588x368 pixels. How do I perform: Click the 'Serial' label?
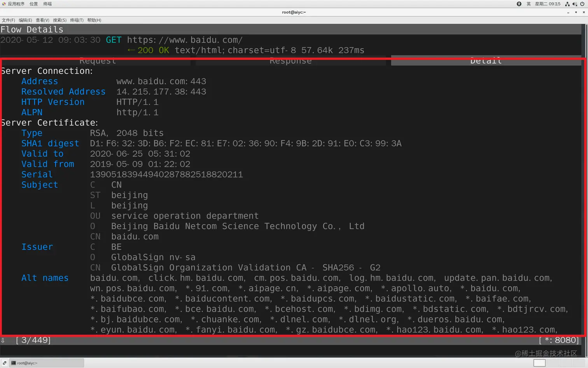[x=37, y=174]
